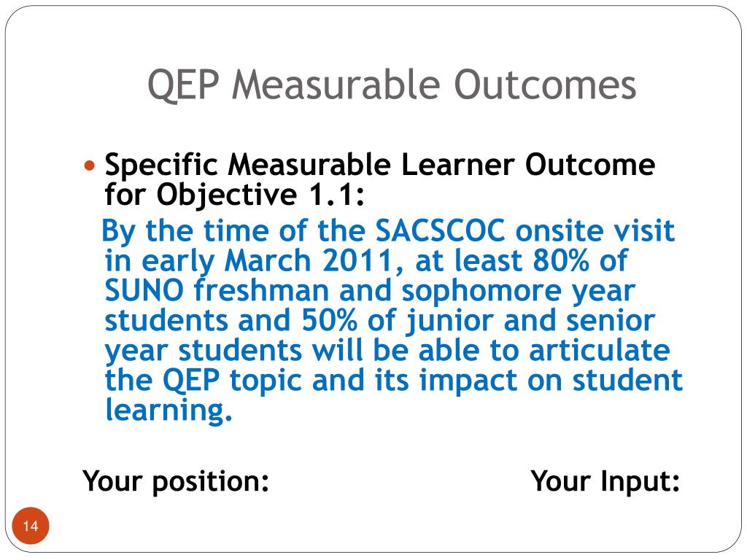Click 'sophomore year' in the blue text
Screen dimensions: 747x560
(x=519, y=291)
